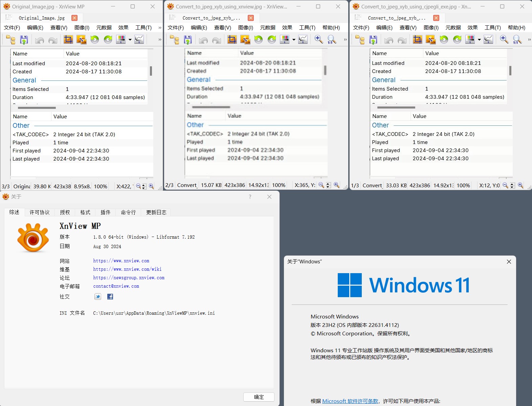Expand the toolbar overflow chevron in Original_Image window

160,40
